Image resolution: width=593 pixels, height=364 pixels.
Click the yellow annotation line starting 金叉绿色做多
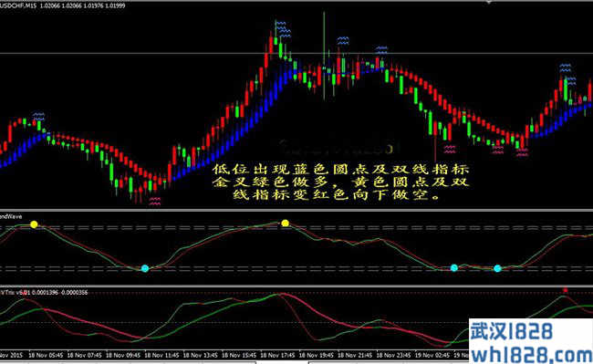pos(340,182)
